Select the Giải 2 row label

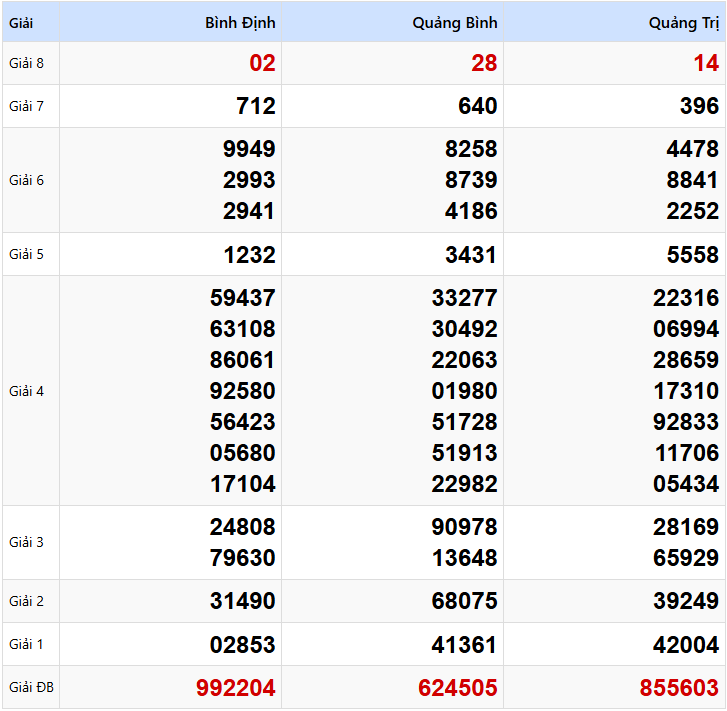point(26,601)
